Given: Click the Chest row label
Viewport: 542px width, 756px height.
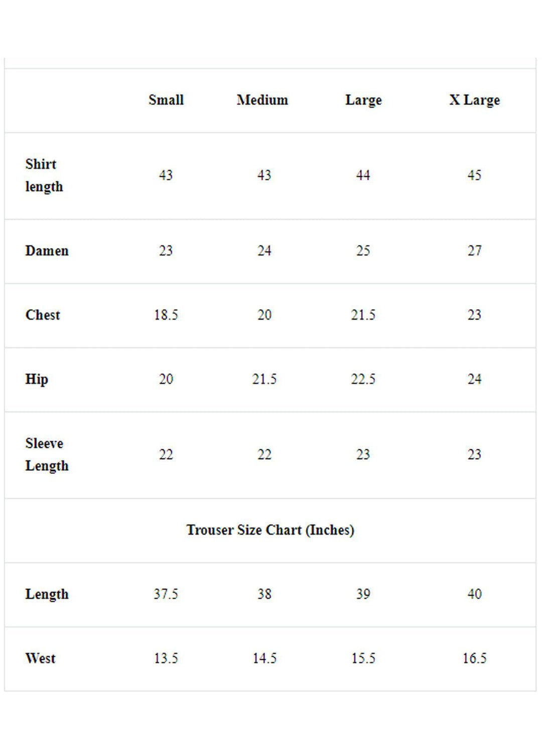Looking at the screenshot, I should [43, 315].
